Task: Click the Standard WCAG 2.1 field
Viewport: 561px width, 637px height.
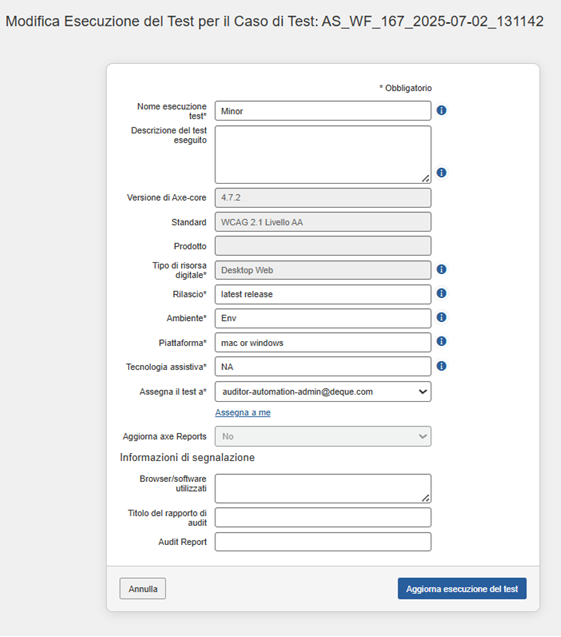Action: coord(323,222)
